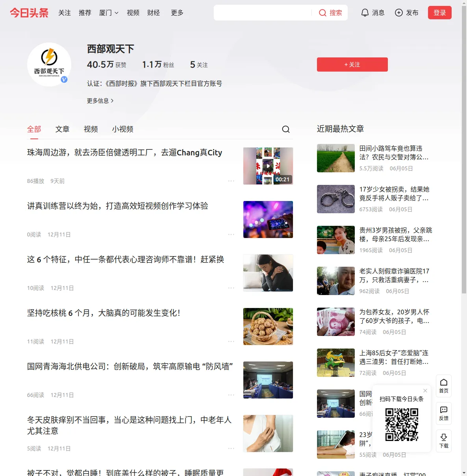Viewport: 467px width, 476px height.
Task: Expand the 厦门 city dropdown
Action: pos(109,13)
